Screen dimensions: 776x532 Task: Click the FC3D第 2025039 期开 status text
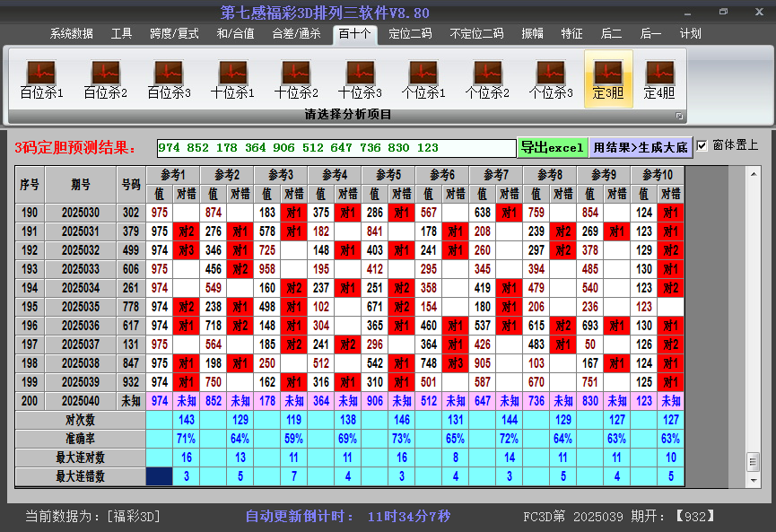tap(620, 517)
